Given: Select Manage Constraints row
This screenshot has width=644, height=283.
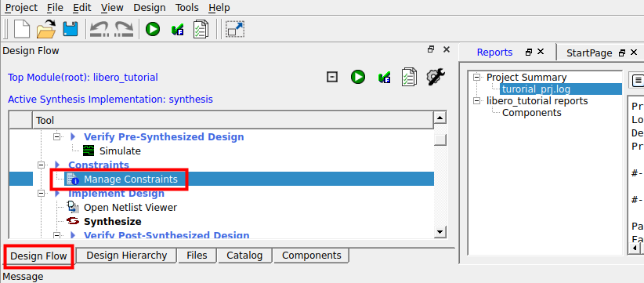Looking at the screenshot, I should coord(222,179).
